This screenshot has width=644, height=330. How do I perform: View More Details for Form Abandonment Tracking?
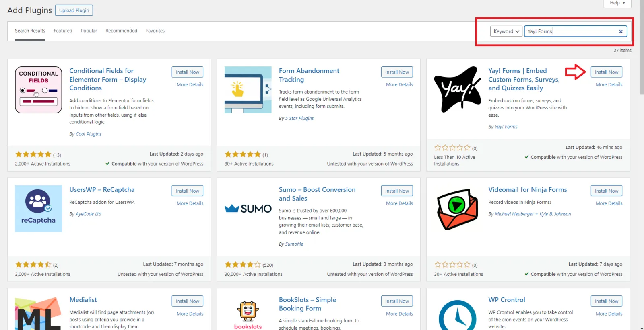coord(399,84)
